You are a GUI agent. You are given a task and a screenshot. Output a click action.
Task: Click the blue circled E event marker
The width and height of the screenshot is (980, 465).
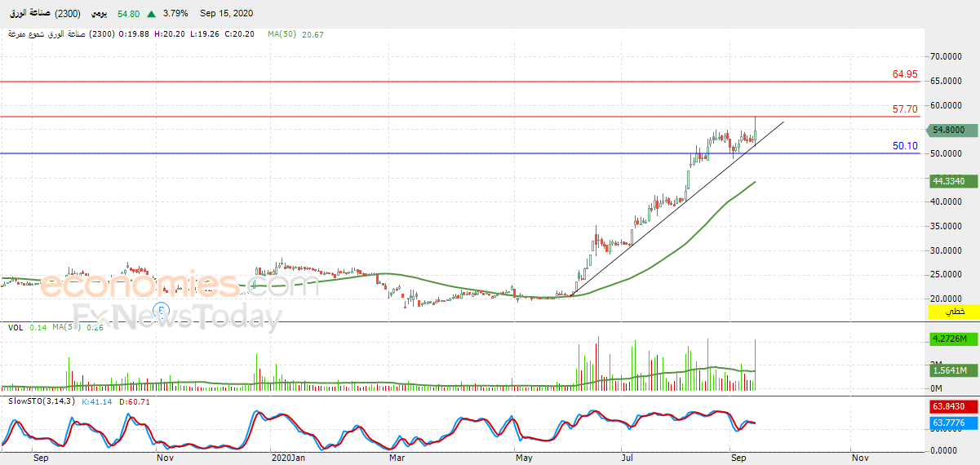[162, 308]
